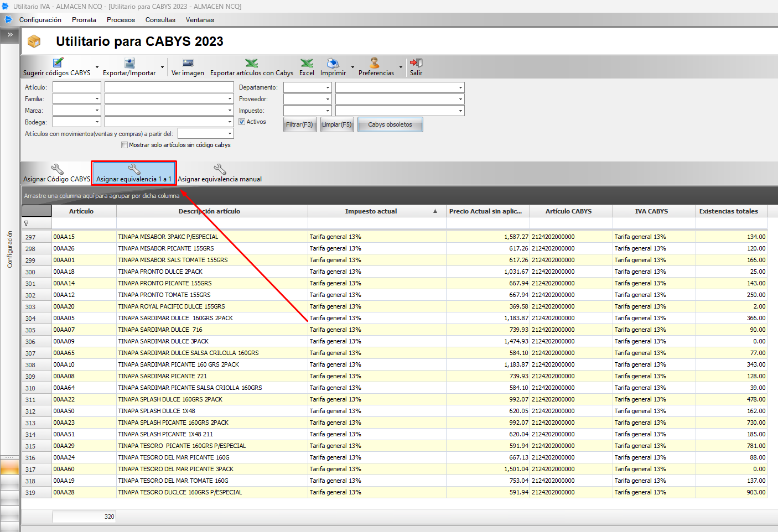Open the Exportar/Importar tool
Screen dimensions: 778x532
click(x=129, y=63)
